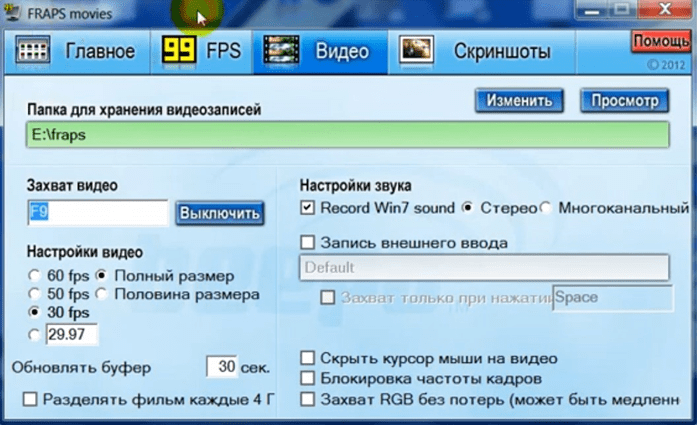Enable Запись внешнего ввода checkbox
698x426 pixels.
pyautogui.click(x=307, y=243)
